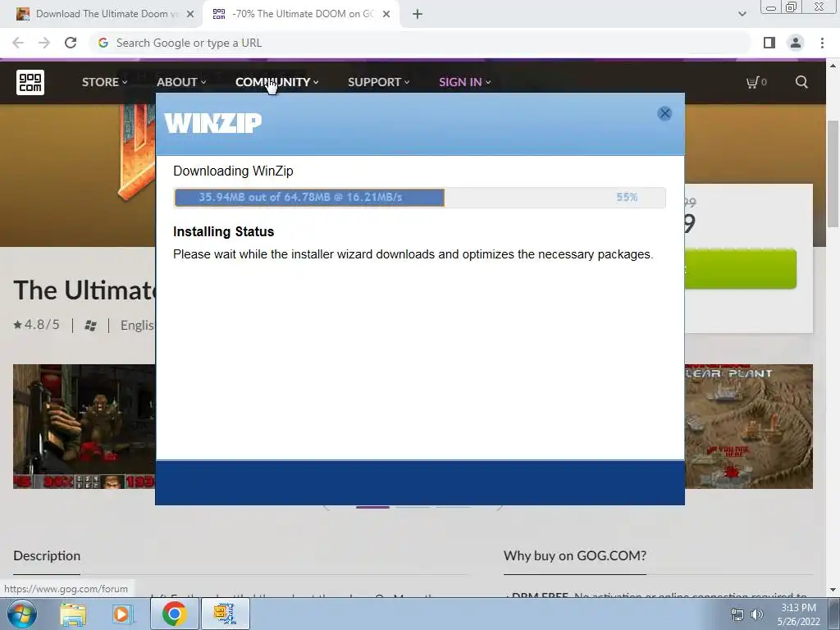Reload the current page
Screen dimensions: 840x630
(71, 43)
